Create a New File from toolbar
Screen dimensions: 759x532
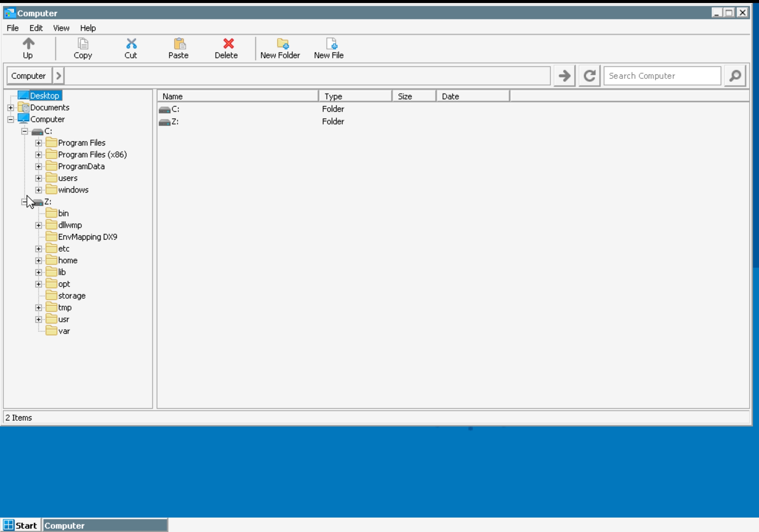tap(329, 48)
